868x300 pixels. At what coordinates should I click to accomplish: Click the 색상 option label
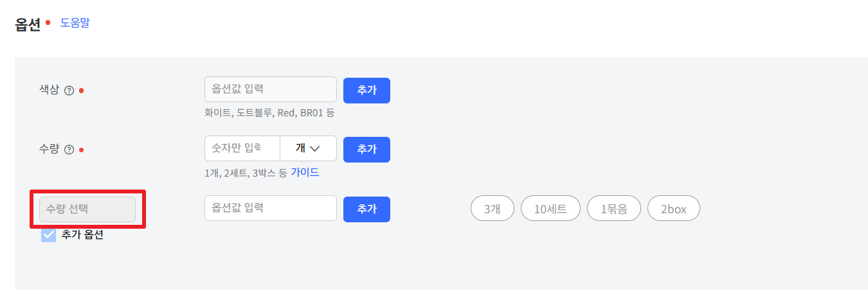point(49,90)
